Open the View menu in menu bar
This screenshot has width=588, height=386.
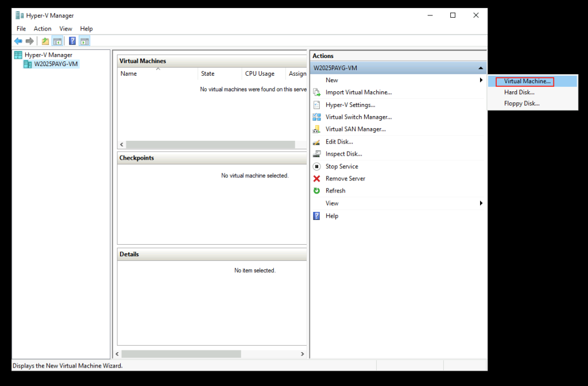pyautogui.click(x=65, y=29)
